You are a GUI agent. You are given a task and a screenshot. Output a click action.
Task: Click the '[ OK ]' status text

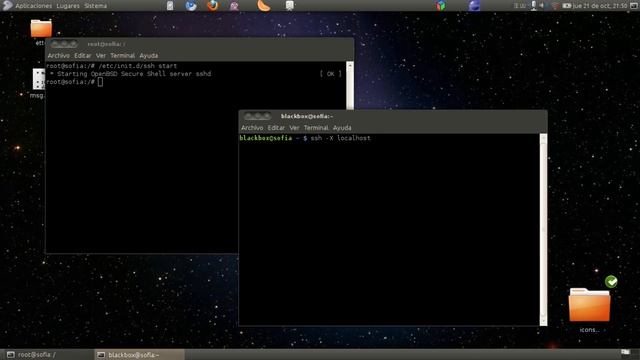331,74
